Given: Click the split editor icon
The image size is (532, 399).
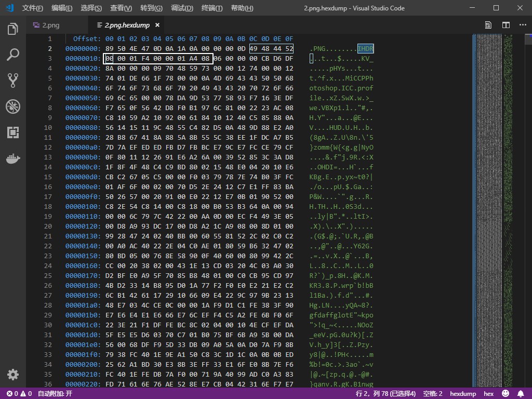Looking at the screenshot, I should point(506,25).
